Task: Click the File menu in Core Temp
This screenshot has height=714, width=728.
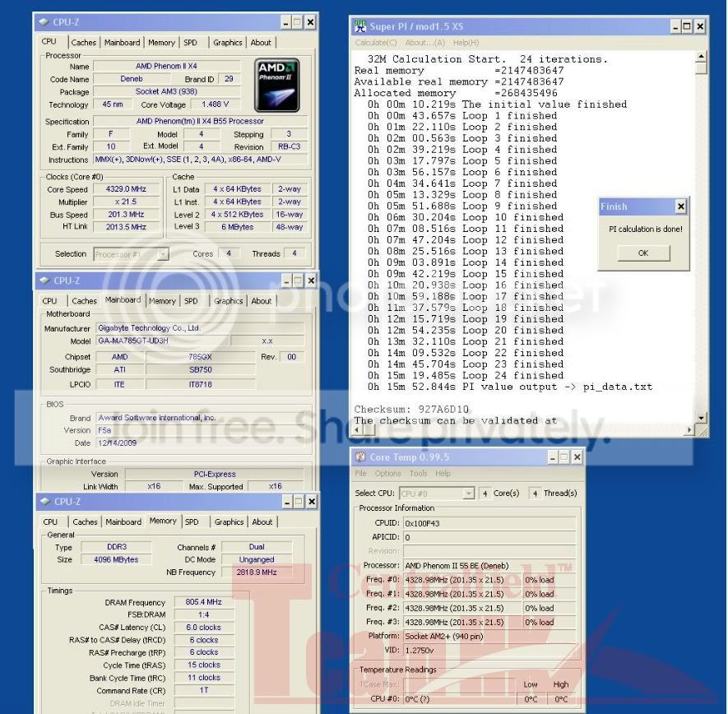Action: pos(360,474)
